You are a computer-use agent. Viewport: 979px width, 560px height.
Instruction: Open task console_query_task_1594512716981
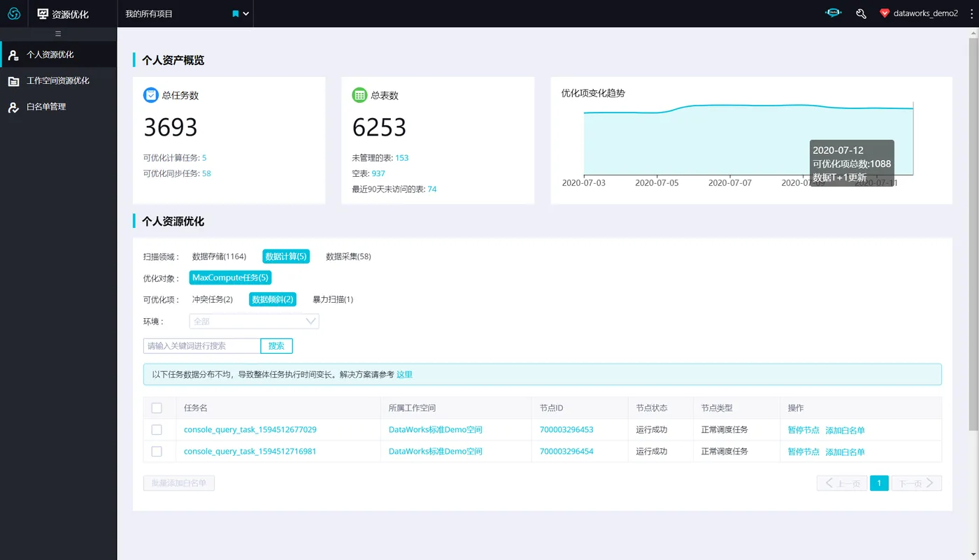pos(250,452)
